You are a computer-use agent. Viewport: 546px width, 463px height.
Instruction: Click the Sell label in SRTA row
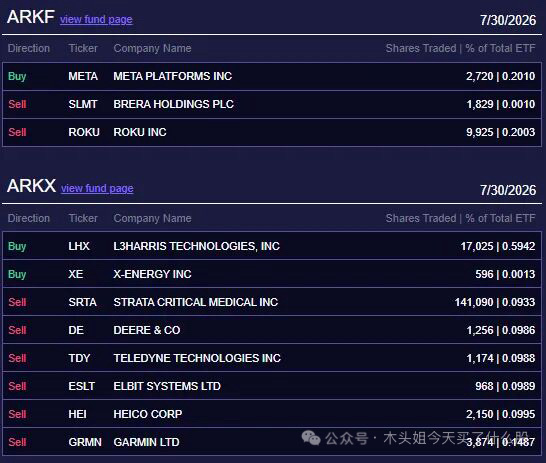pyautogui.click(x=17, y=302)
